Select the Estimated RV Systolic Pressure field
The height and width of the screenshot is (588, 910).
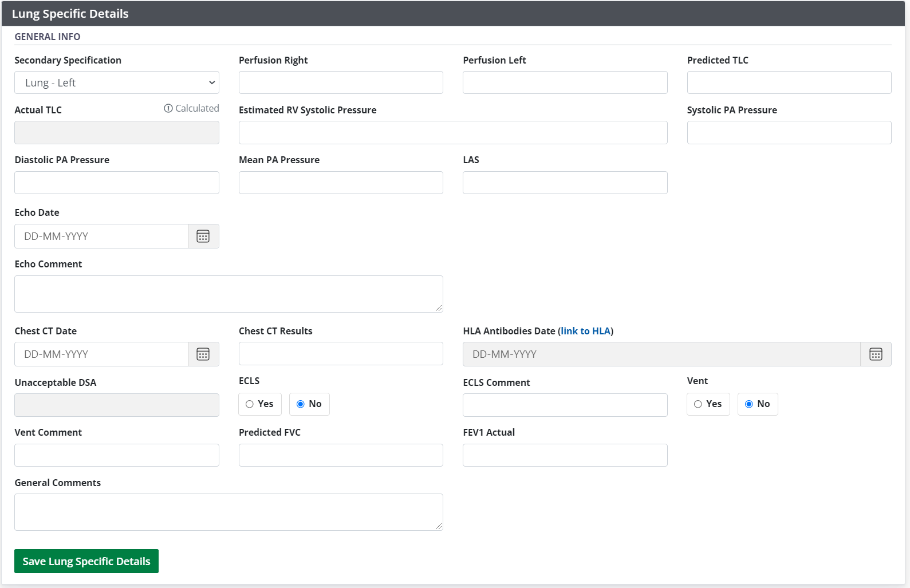coord(452,132)
